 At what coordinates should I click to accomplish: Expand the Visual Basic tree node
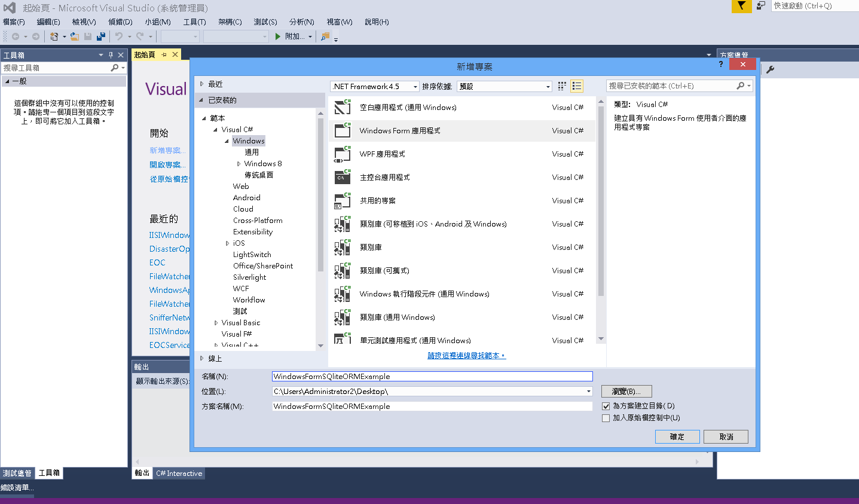click(216, 323)
